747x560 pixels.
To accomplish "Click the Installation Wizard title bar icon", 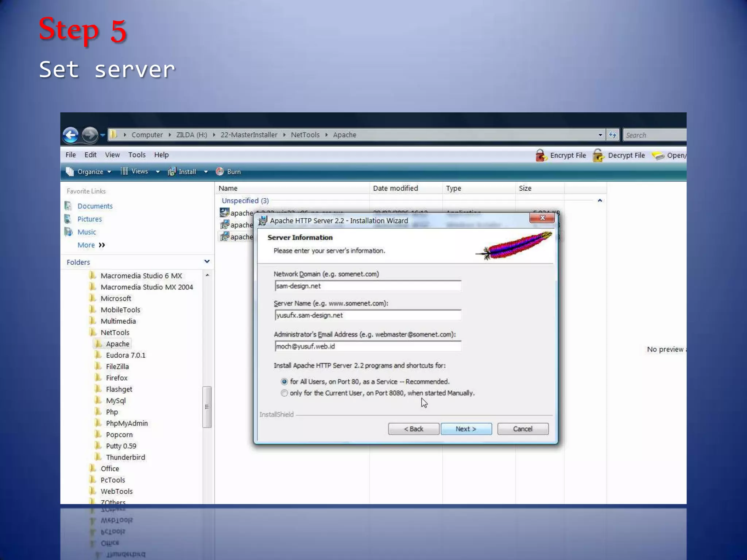I will [263, 221].
